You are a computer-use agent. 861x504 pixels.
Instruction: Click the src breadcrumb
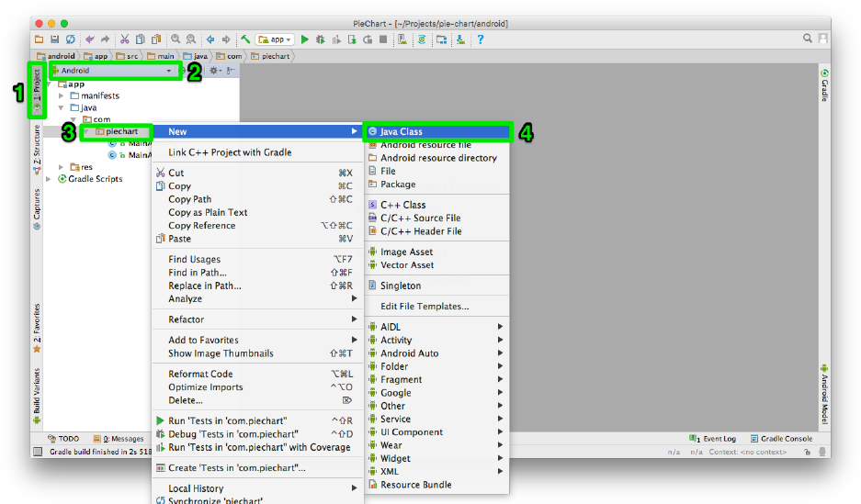pyautogui.click(x=128, y=56)
